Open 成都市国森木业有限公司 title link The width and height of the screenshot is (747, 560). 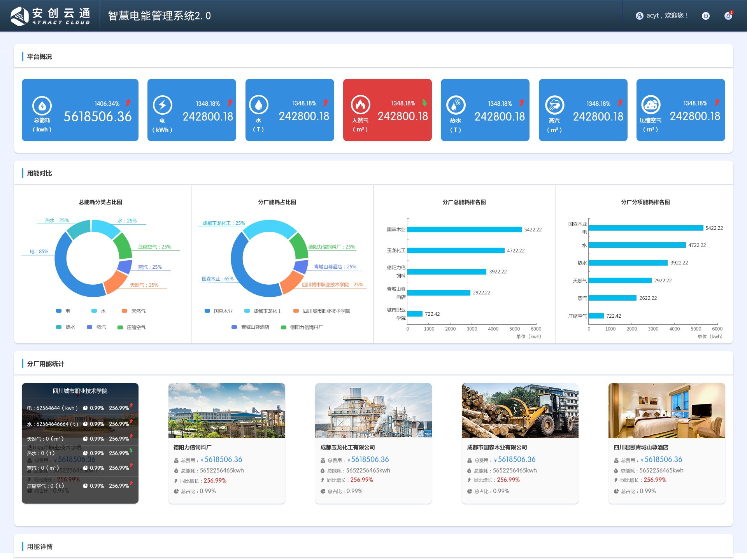click(x=497, y=447)
